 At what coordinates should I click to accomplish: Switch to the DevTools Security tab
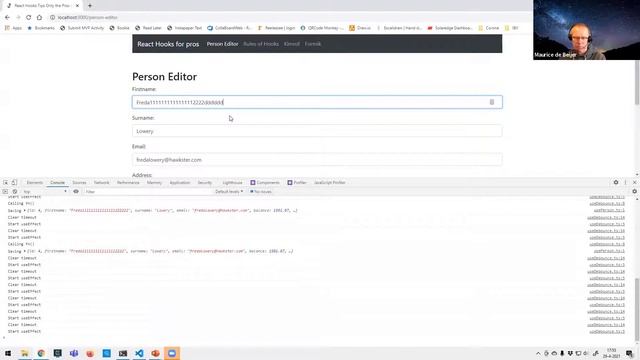click(205, 183)
